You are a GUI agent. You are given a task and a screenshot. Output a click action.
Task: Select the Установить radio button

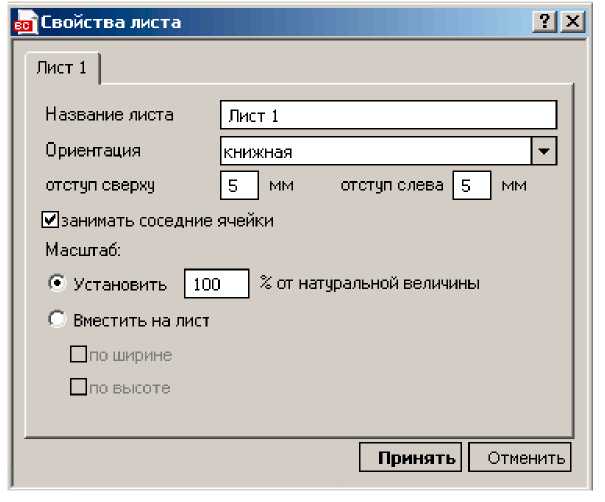coord(57,283)
